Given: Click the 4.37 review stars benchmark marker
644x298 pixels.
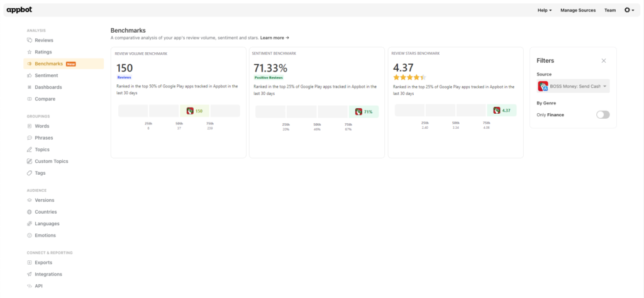Looking at the screenshot, I should (502, 111).
